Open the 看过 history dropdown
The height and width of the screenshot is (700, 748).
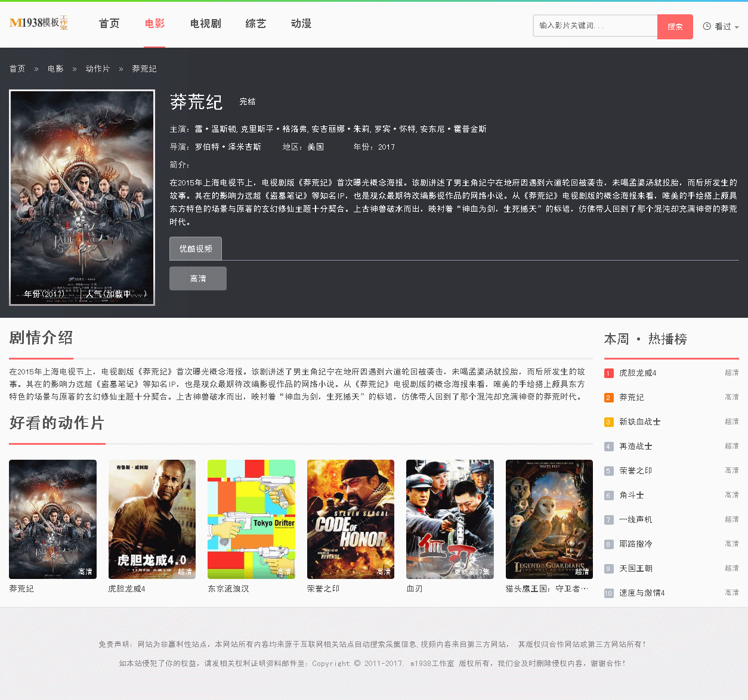click(x=721, y=26)
